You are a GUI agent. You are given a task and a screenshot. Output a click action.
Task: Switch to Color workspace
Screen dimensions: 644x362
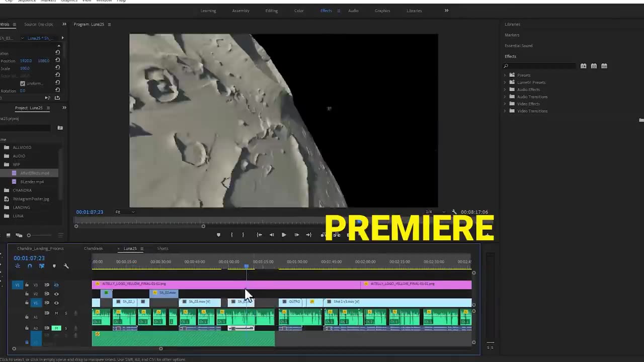click(x=299, y=11)
